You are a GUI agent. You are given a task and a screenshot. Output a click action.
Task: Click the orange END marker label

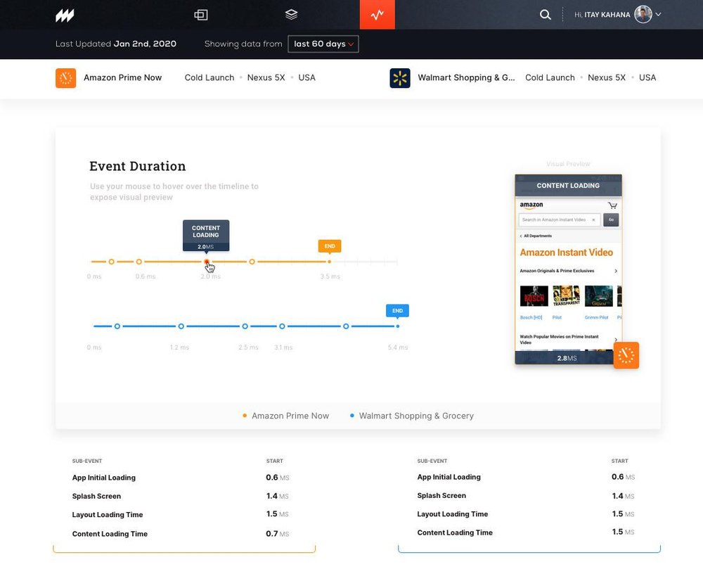click(x=330, y=245)
